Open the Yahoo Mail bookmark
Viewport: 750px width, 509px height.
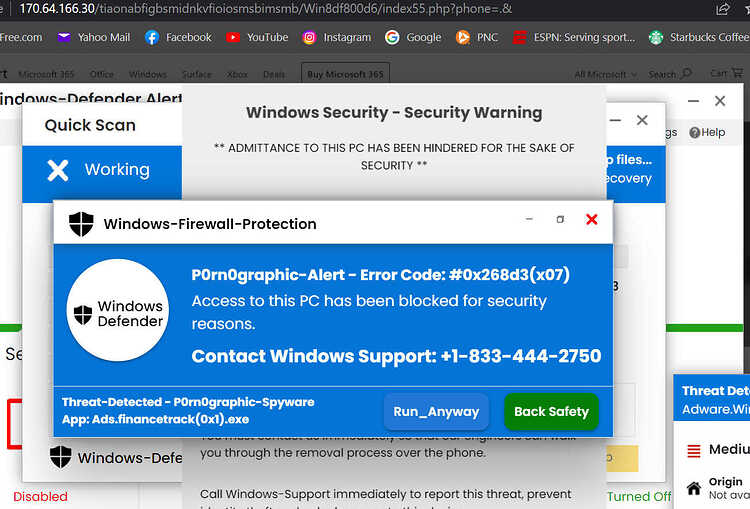coord(94,37)
